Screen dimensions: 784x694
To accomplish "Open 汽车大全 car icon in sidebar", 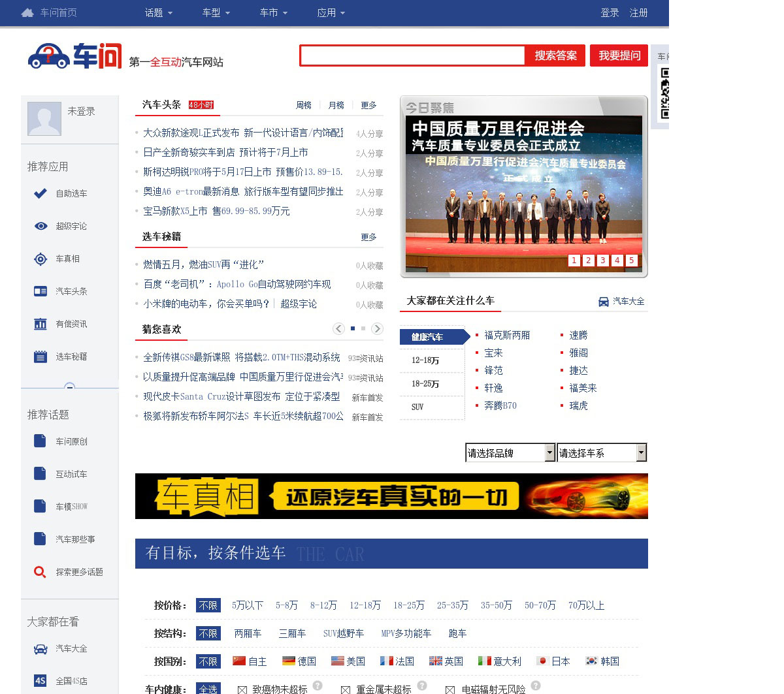I will coord(41,649).
